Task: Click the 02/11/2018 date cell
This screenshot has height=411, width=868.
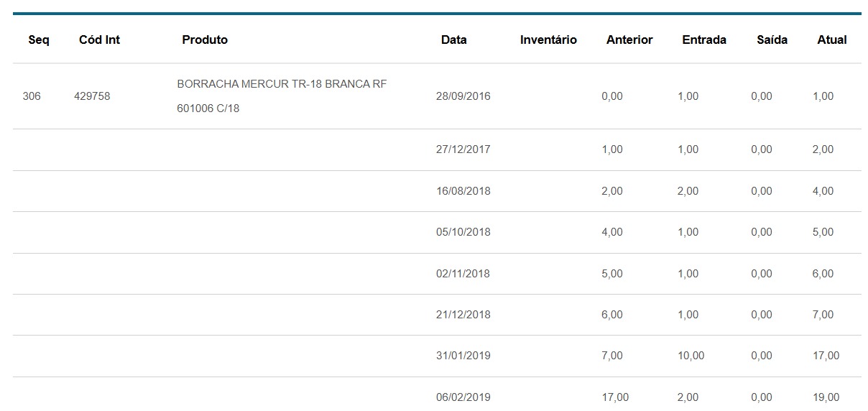Action: 463,274
